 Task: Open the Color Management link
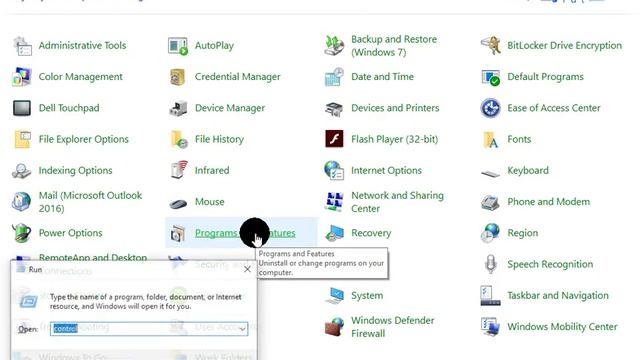80,77
